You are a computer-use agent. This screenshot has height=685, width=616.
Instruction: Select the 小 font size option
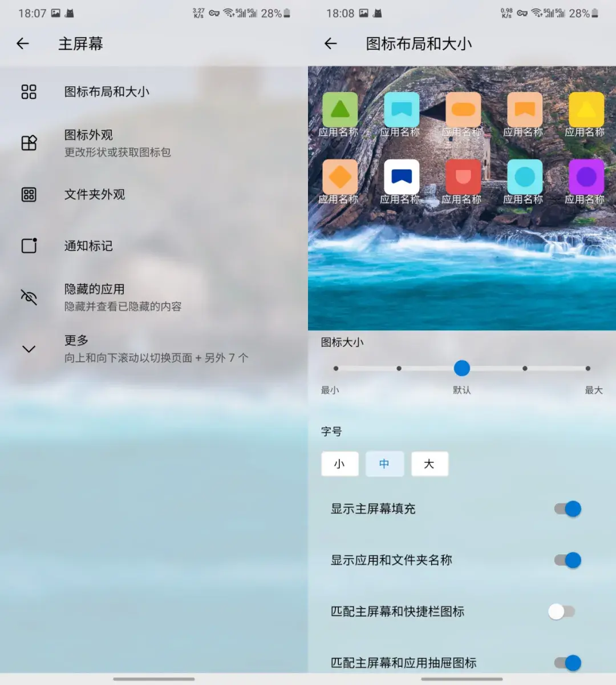click(340, 464)
